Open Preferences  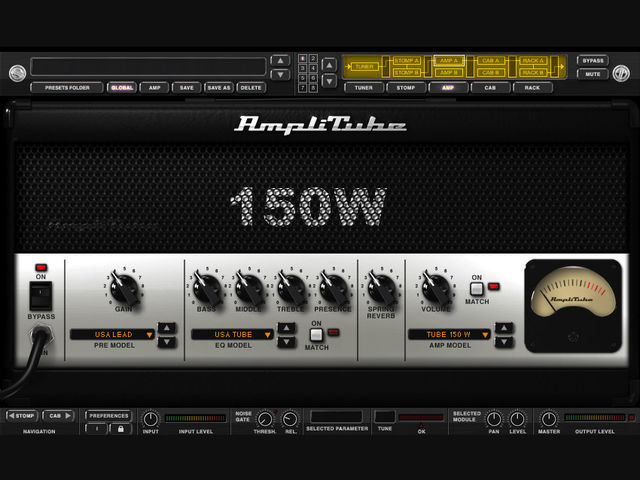click(x=109, y=416)
